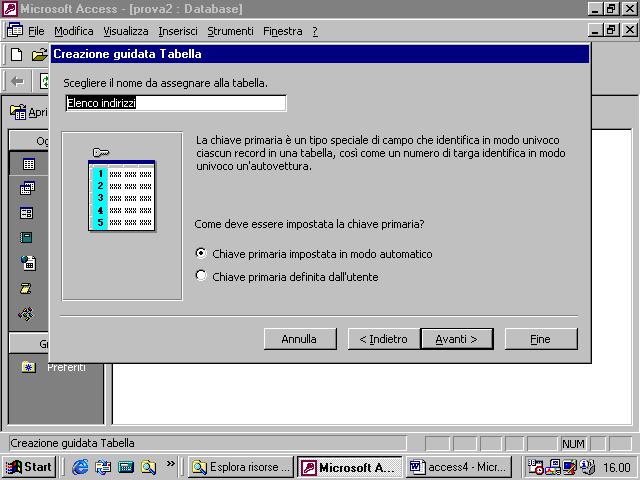Open the Windows Start button

click(29, 467)
